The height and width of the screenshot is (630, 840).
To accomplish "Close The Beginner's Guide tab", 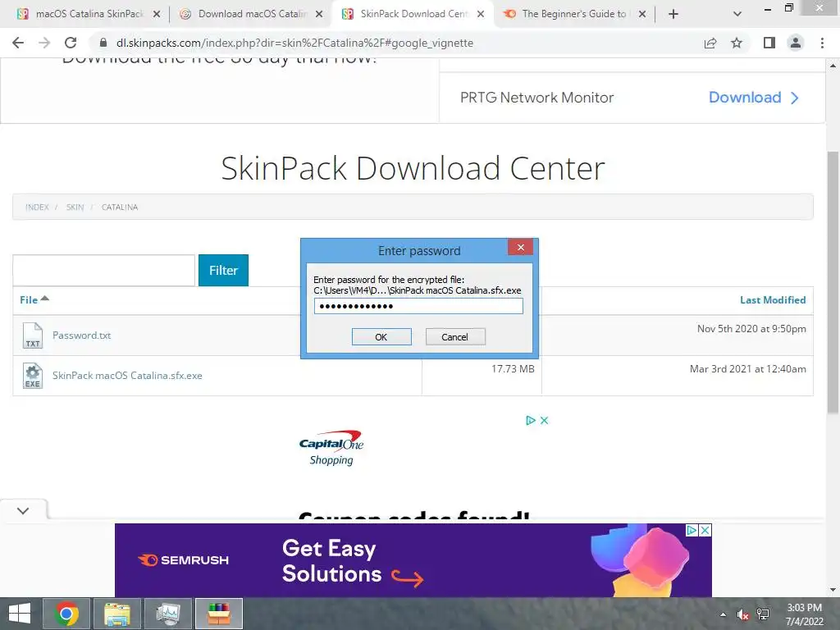I will [642, 15].
